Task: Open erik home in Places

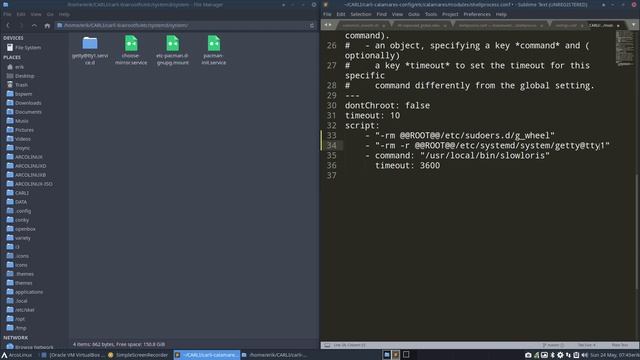Action: point(16,67)
